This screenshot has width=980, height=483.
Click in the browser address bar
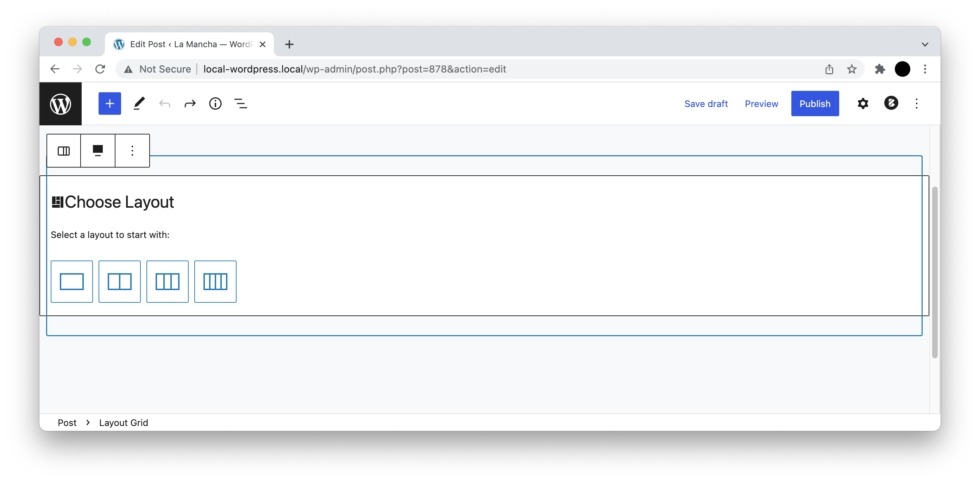tap(354, 69)
